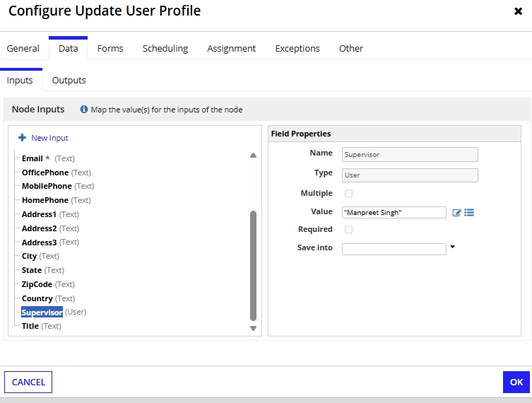Close the Configure Update User Profile dialog
532x403 pixels.
pos(518,11)
